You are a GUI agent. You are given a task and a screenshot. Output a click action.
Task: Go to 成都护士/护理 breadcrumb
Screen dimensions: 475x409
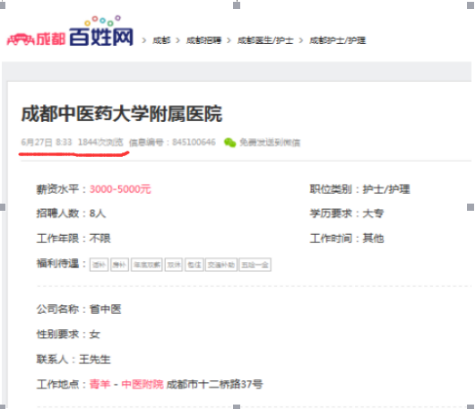click(x=338, y=40)
